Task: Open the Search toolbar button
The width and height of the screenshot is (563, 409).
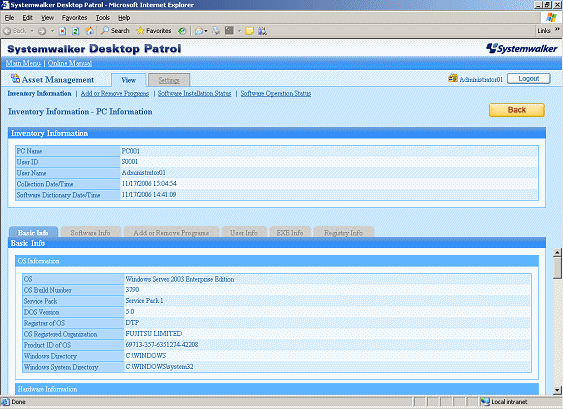Action: [x=115, y=31]
